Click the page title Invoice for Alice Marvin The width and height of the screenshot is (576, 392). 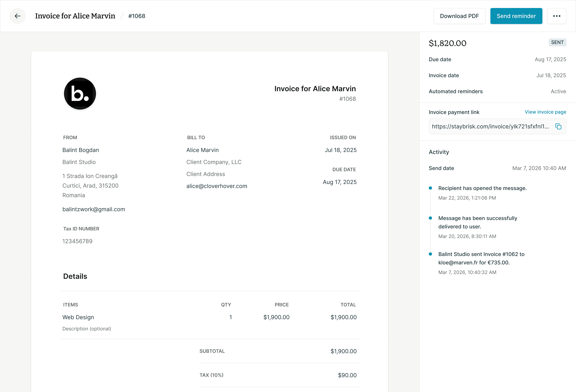75,16
